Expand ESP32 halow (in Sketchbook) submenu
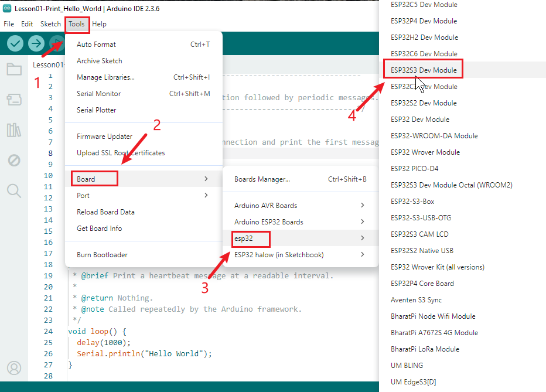This screenshot has width=546, height=392. tap(301, 254)
